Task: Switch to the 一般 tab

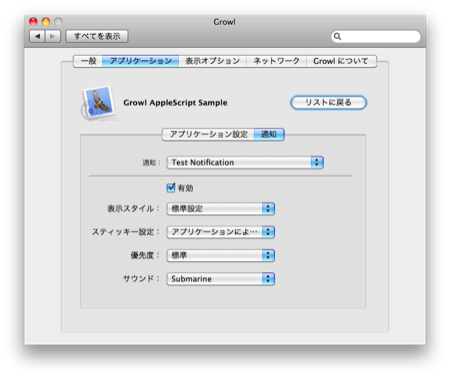Action: coord(88,61)
